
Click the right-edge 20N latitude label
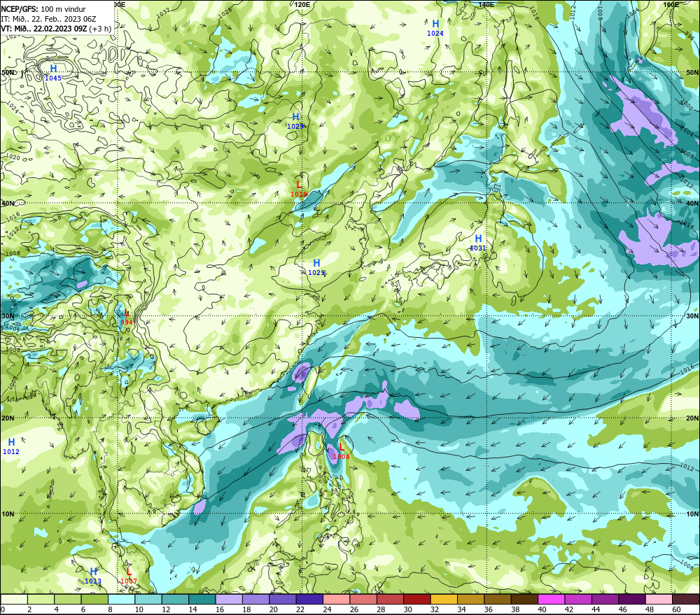click(692, 418)
